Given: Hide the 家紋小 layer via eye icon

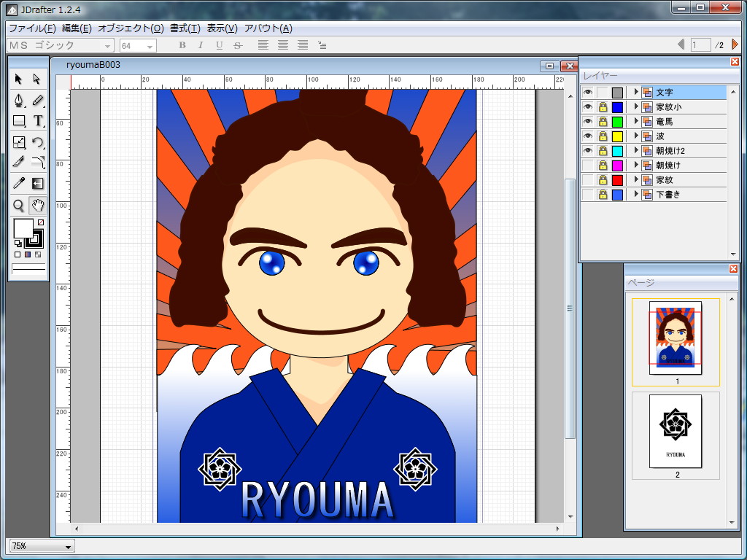Looking at the screenshot, I should 588,107.
